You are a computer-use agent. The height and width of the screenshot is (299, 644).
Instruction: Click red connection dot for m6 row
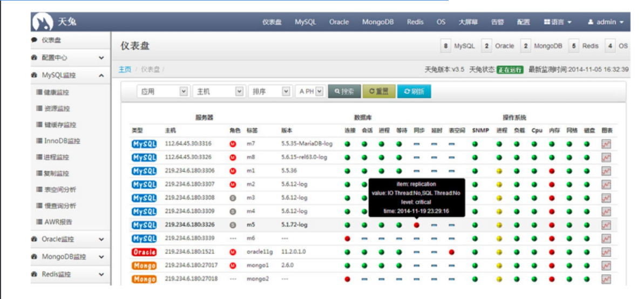pyautogui.click(x=348, y=239)
